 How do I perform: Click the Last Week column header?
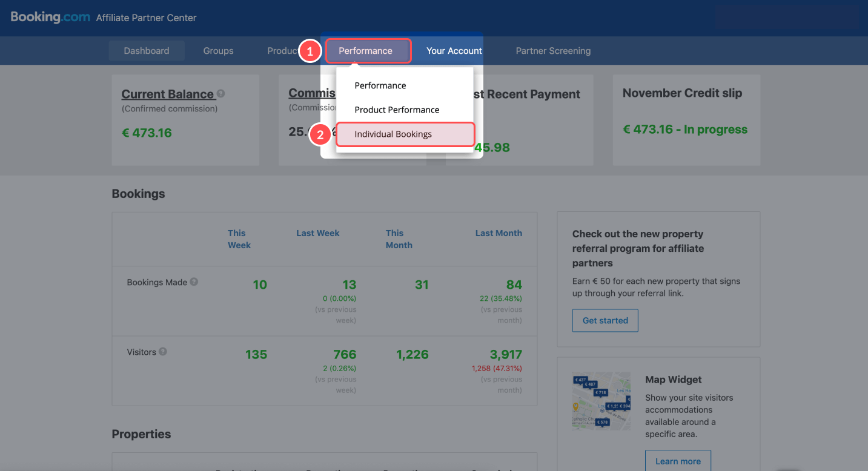pyautogui.click(x=317, y=233)
